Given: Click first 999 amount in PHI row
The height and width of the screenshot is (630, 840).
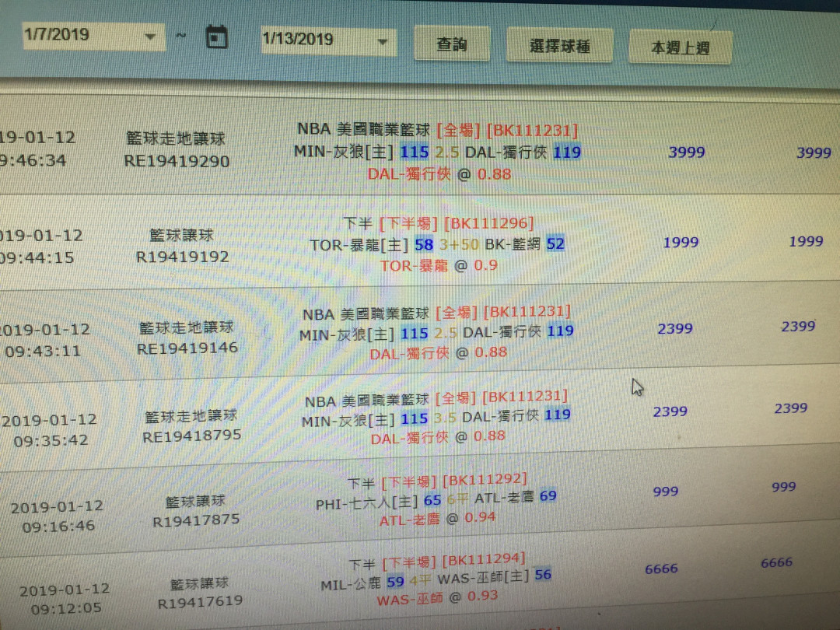Looking at the screenshot, I should coord(665,492).
